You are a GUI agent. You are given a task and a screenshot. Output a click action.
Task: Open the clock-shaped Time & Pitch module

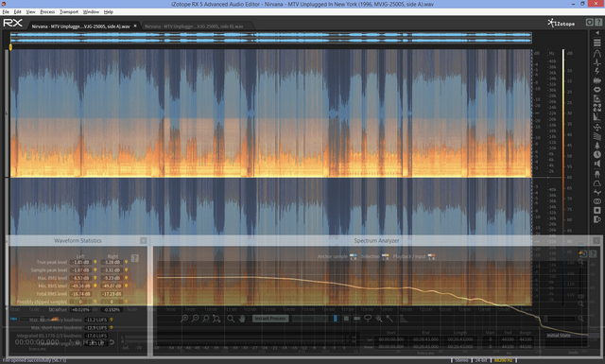pyautogui.click(x=597, y=154)
